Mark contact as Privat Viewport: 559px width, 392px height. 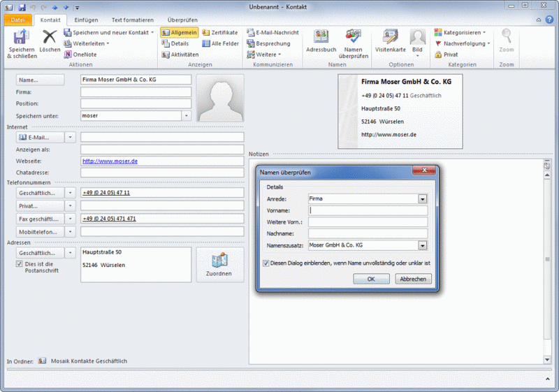tap(447, 55)
